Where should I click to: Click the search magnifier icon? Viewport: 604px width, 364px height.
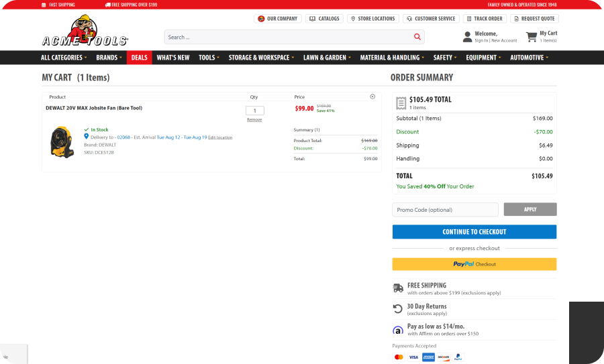(417, 37)
